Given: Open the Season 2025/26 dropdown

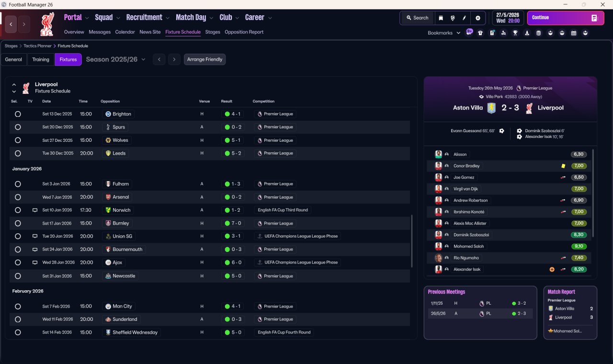Looking at the screenshot, I should tap(116, 59).
